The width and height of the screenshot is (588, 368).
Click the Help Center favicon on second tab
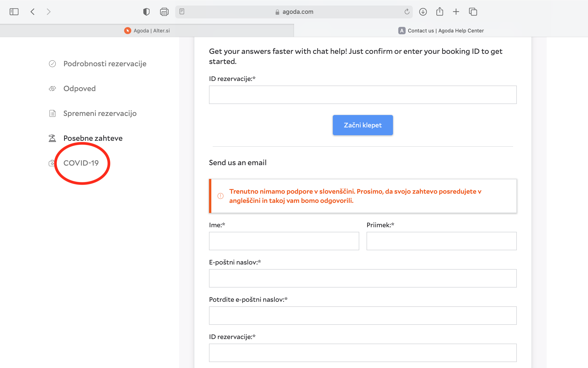[402, 31]
